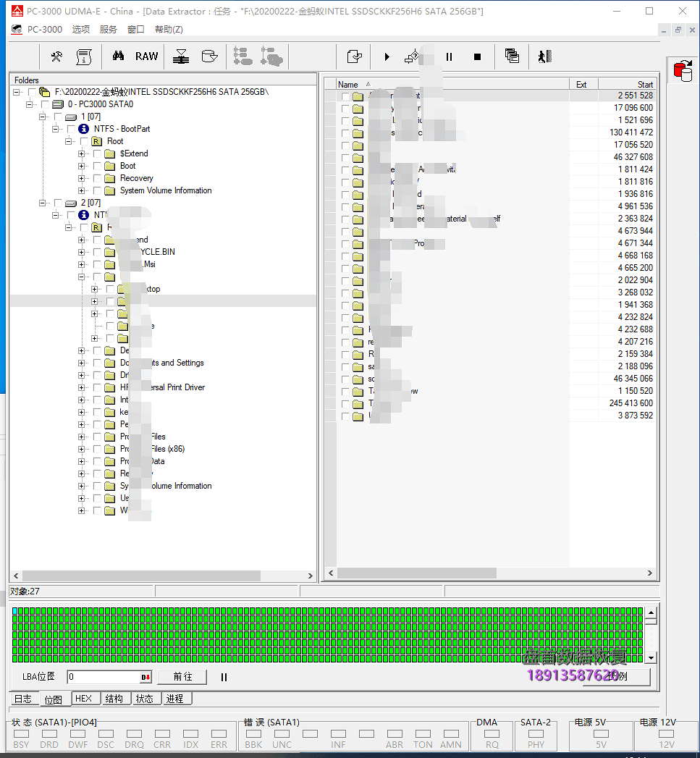Check the Program Files (x86) folder checkbox
The image size is (700, 758).
(x=97, y=449)
